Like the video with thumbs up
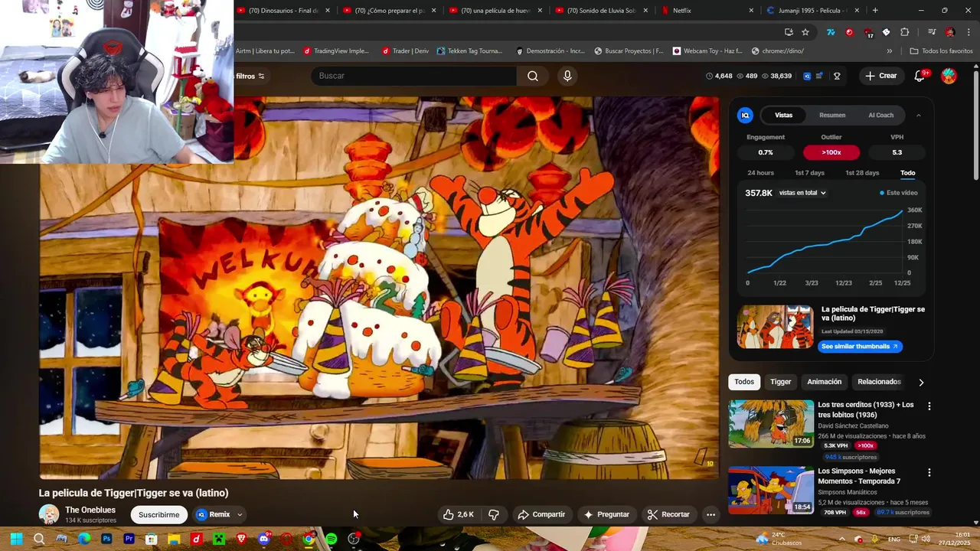This screenshot has height=551, width=980. (458, 514)
